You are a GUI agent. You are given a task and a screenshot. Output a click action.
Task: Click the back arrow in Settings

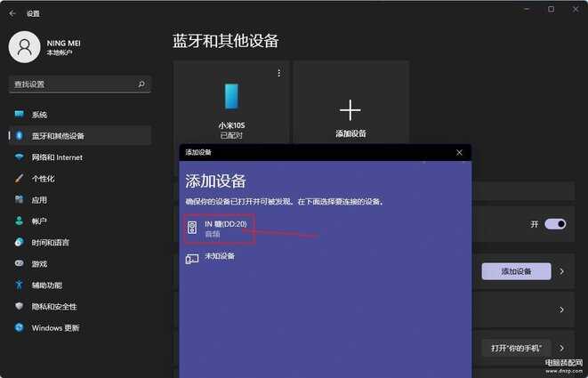tap(12, 13)
